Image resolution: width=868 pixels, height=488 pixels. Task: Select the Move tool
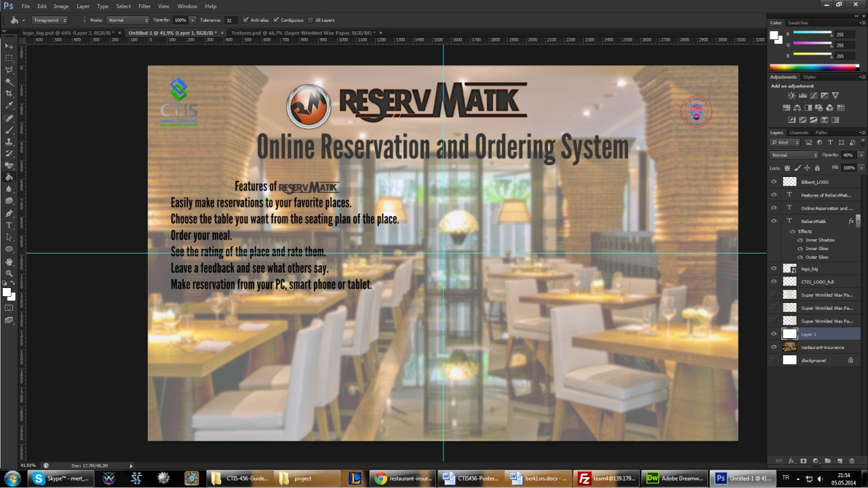click(9, 45)
